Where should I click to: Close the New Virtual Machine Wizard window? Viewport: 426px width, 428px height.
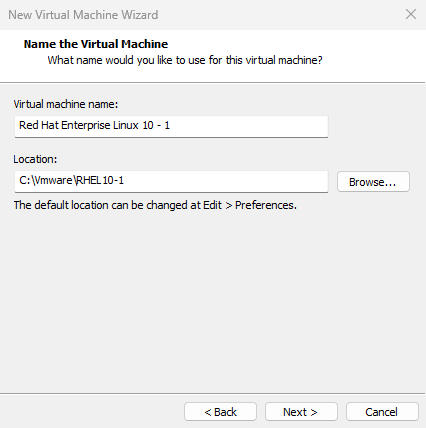[x=411, y=14]
